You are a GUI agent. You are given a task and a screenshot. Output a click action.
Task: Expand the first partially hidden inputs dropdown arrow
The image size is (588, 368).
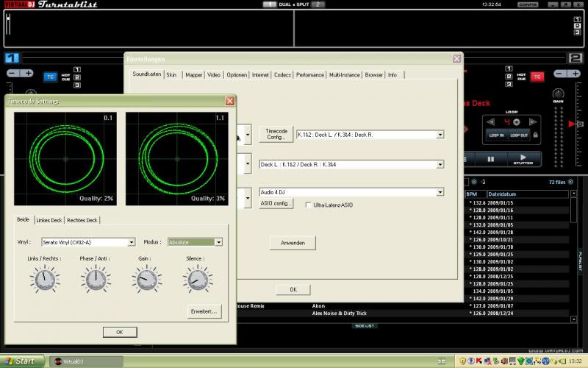(248, 135)
